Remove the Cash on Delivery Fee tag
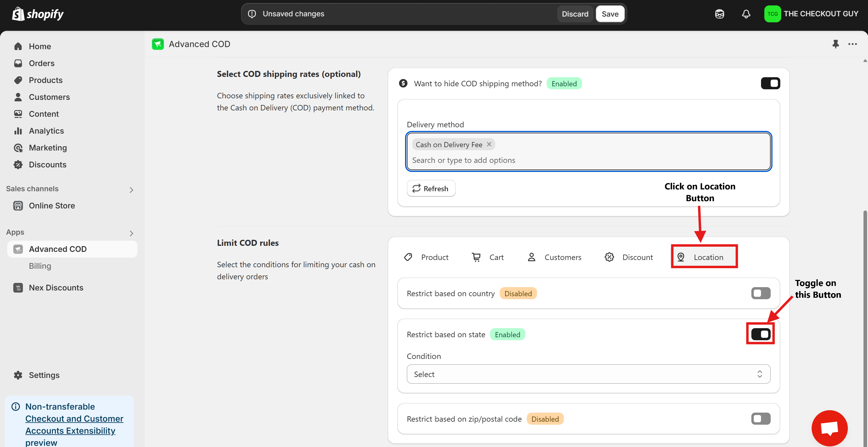The height and width of the screenshot is (447, 868). [489, 144]
